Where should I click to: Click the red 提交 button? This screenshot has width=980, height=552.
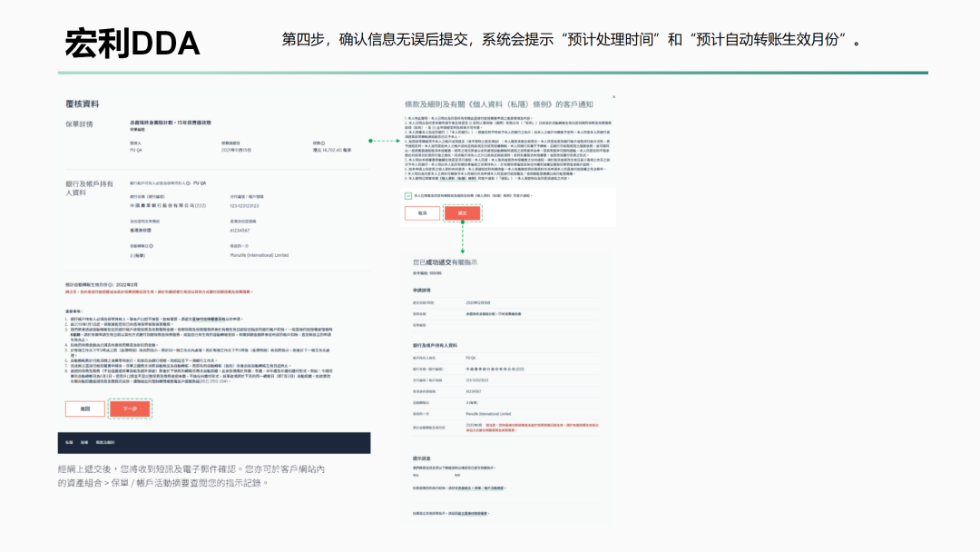(x=463, y=213)
